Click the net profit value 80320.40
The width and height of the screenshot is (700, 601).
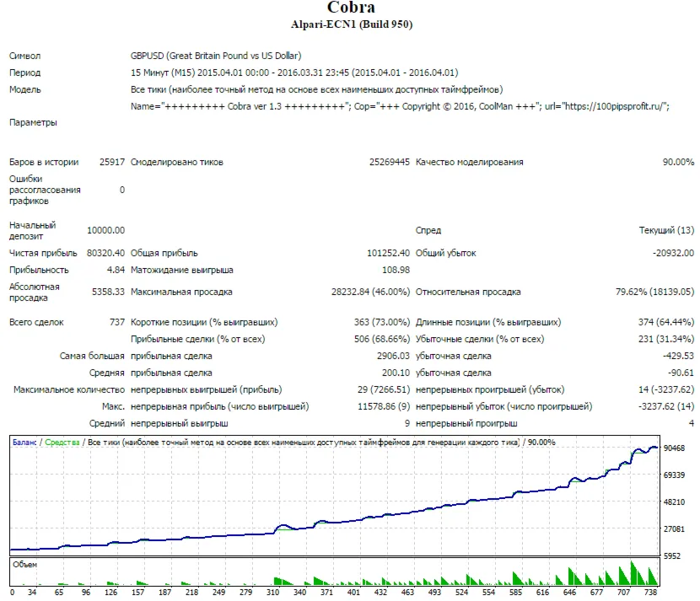[x=105, y=253]
